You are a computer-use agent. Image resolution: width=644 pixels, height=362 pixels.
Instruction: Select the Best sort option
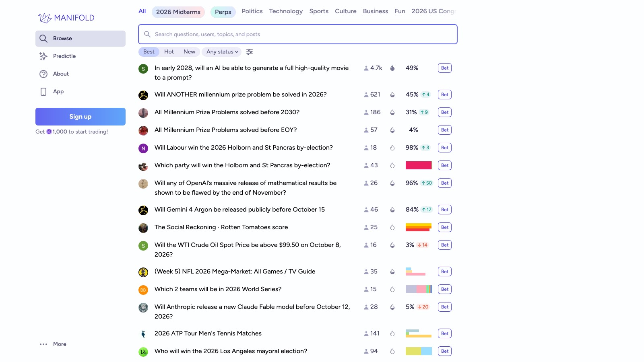149,52
